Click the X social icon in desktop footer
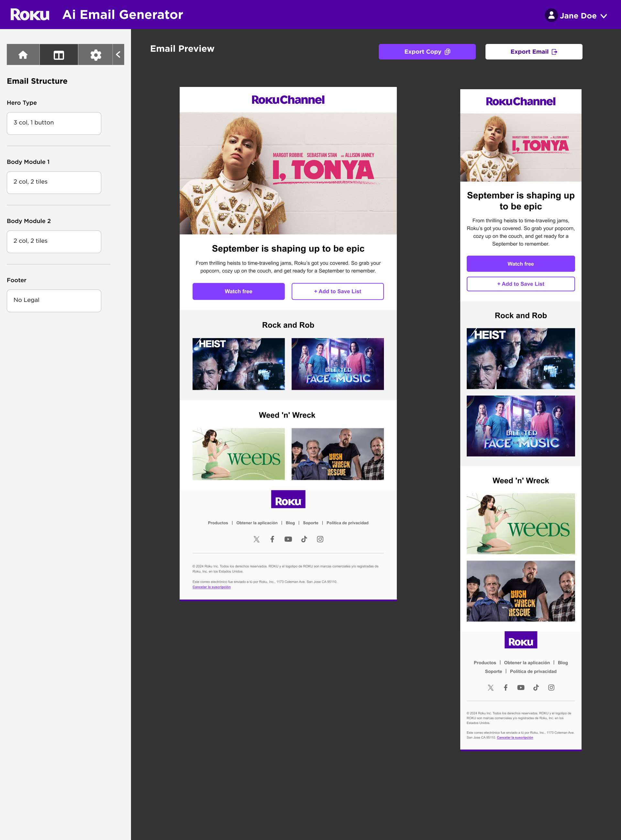The width and height of the screenshot is (621, 840). click(256, 539)
